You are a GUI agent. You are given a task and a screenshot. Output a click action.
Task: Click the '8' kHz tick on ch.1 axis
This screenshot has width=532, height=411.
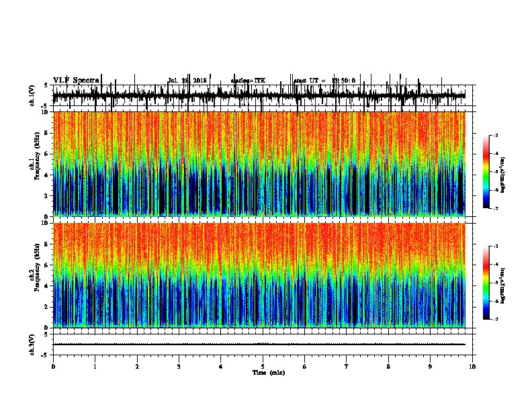tap(47, 133)
